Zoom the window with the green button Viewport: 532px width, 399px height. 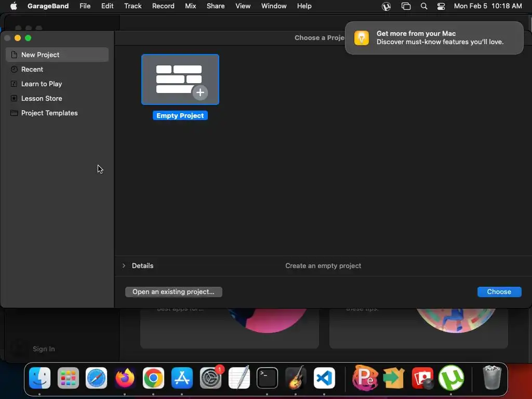pyautogui.click(x=28, y=38)
